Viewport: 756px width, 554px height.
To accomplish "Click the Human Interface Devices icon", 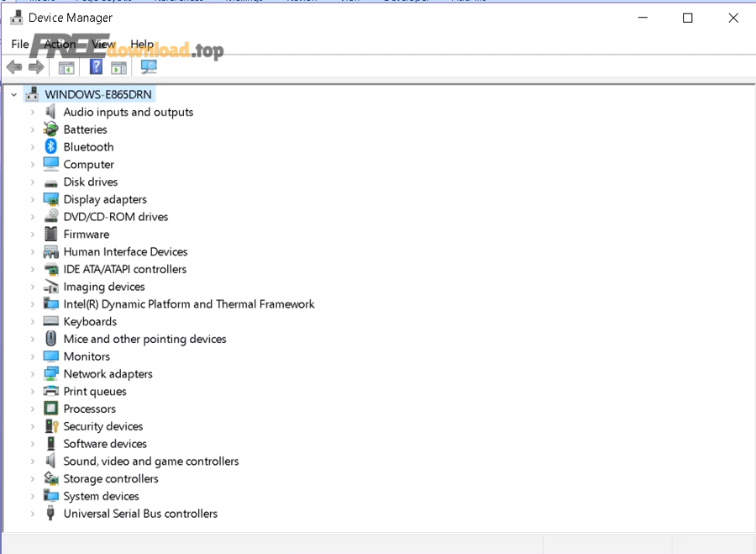I will coord(50,251).
